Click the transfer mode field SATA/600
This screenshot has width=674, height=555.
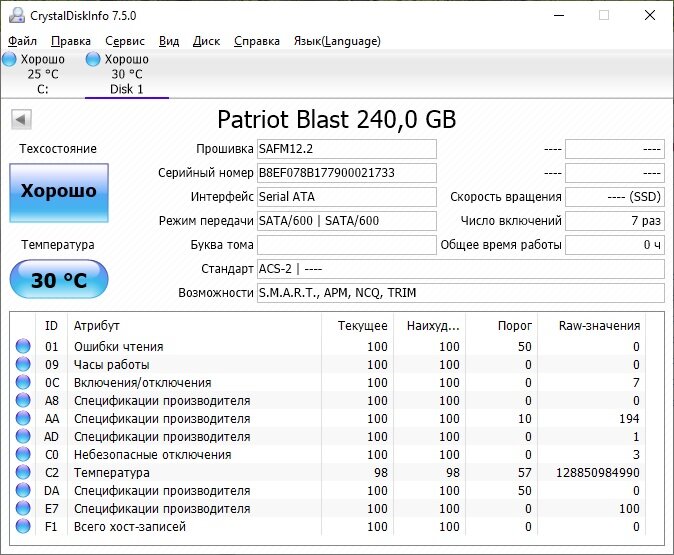tap(346, 221)
